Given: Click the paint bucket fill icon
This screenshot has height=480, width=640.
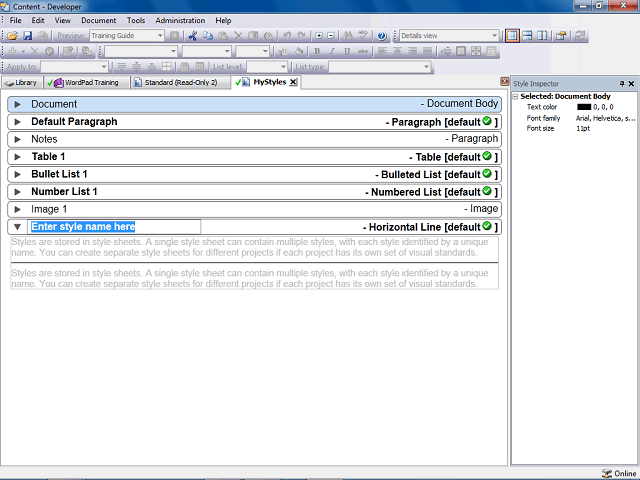Looking at the screenshot, I should coord(299,51).
